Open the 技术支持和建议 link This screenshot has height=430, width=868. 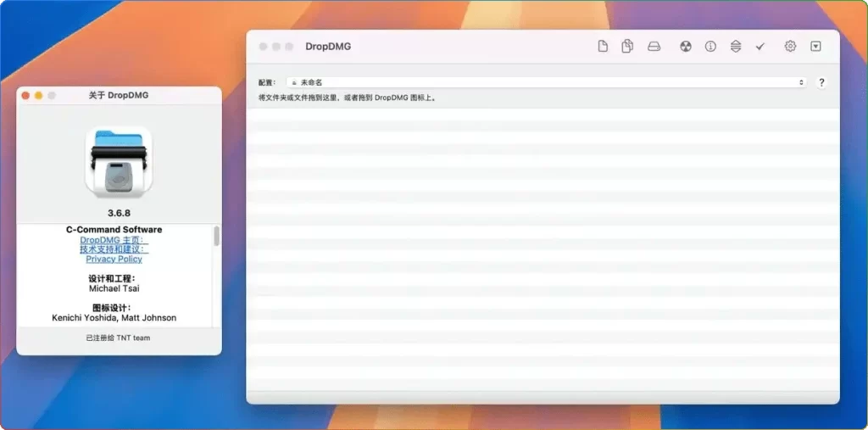(114, 249)
